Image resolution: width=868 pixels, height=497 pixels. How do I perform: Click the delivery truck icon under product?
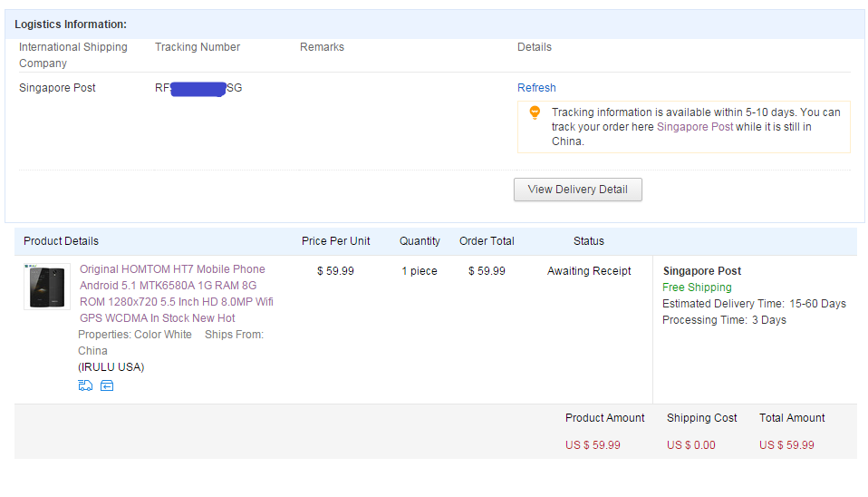(x=85, y=385)
